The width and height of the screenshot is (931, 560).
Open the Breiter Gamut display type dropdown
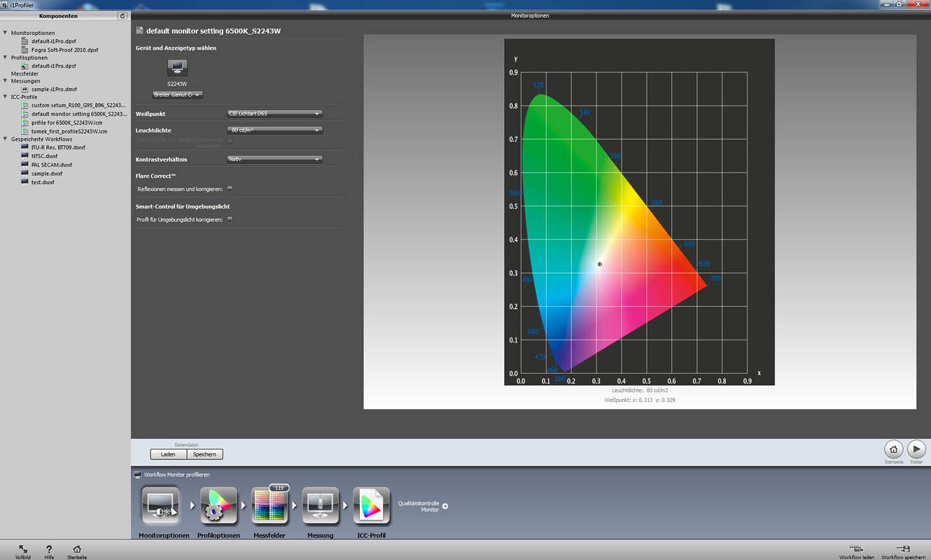tap(177, 94)
